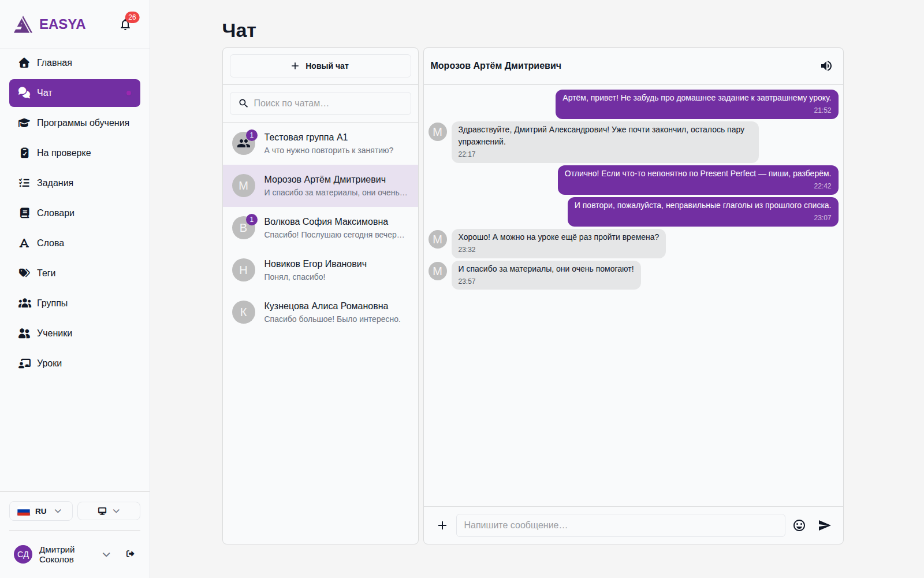Send the message with arrow icon

[x=825, y=525]
